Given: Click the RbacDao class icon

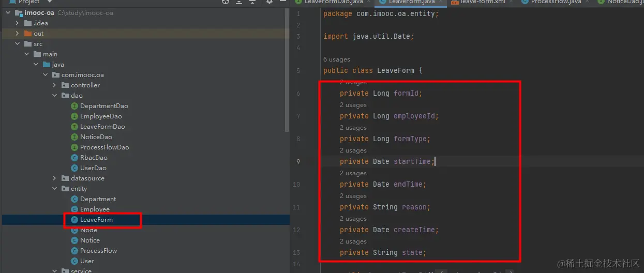Looking at the screenshot, I should point(74,158).
